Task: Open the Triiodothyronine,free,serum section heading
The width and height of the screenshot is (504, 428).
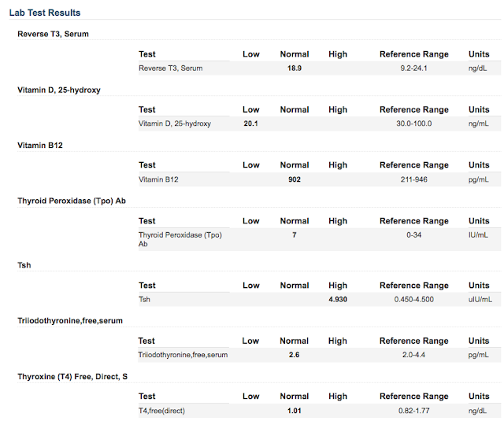Action: coord(70,321)
